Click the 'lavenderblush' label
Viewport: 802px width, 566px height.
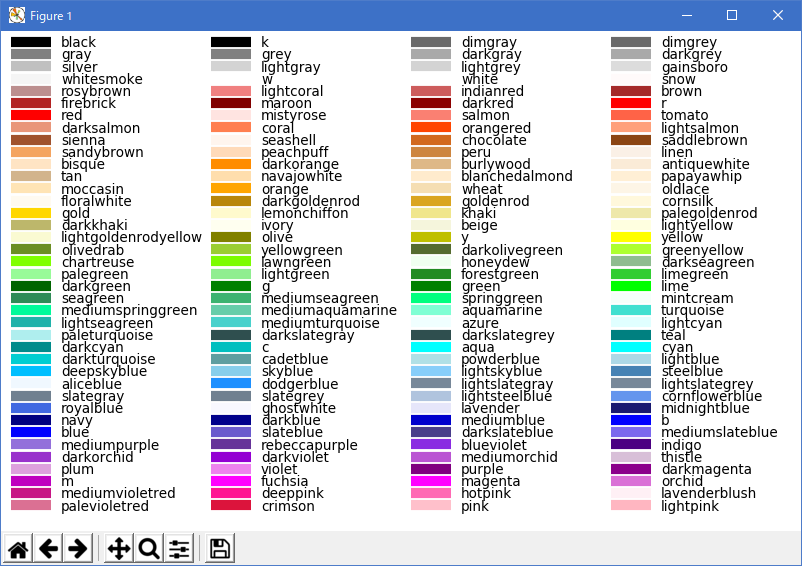click(708, 493)
